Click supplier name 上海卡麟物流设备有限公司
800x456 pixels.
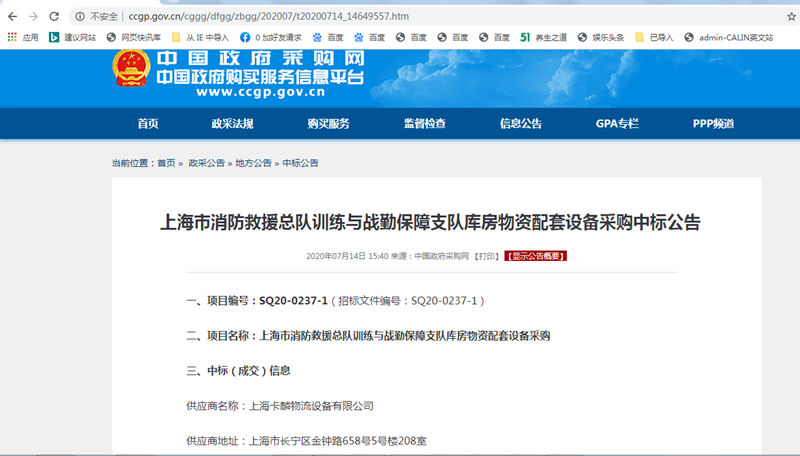(311, 406)
